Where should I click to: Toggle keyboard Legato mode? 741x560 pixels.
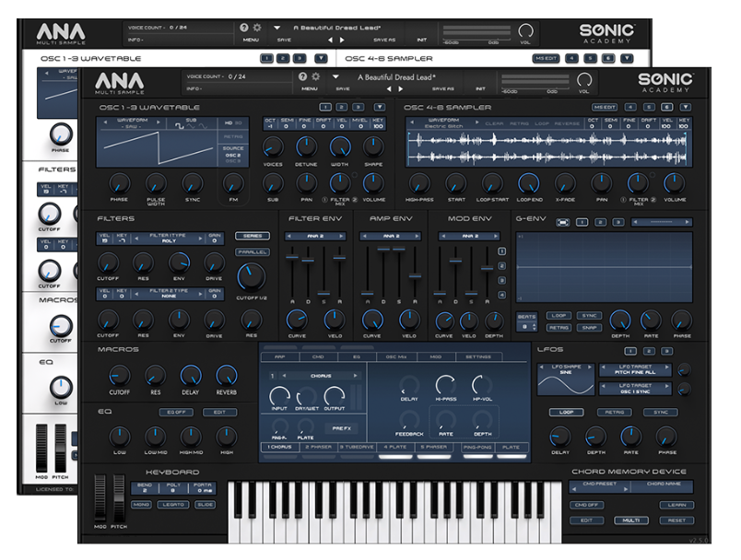173,505
